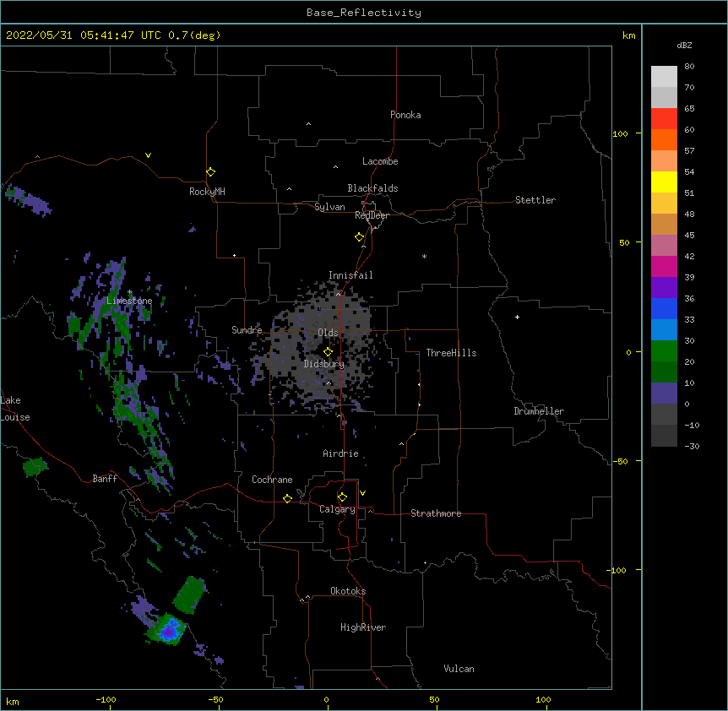Click the light blue 30-33 dBZ swatch
728x711 pixels.
664,329
